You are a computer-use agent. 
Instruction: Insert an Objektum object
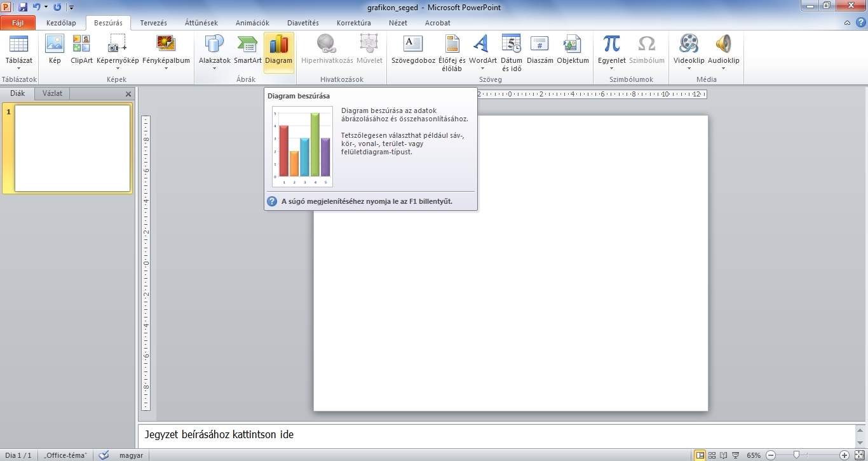tap(573, 51)
